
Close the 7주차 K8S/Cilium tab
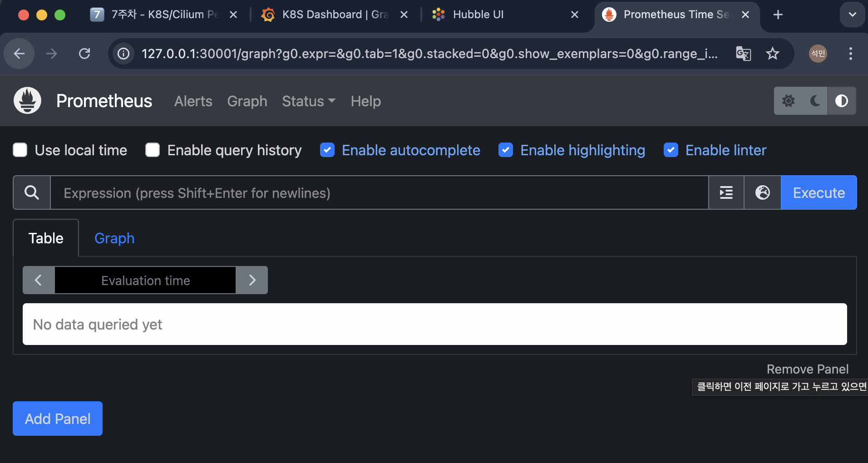coord(233,15)
